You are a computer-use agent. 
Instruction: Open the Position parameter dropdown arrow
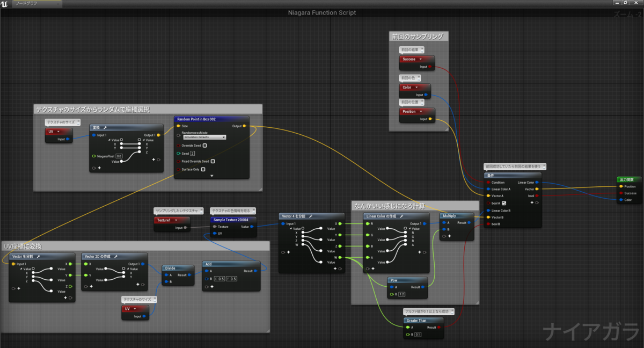[420, 112]
